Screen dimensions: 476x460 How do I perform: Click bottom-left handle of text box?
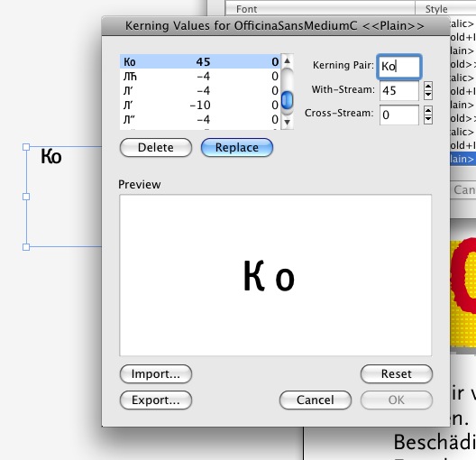coord(26,247)
